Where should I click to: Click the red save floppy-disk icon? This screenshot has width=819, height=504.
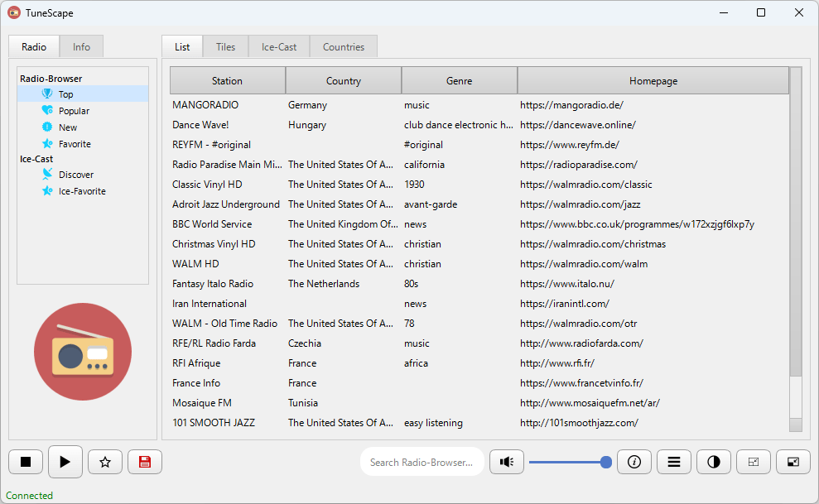point(145,462)
